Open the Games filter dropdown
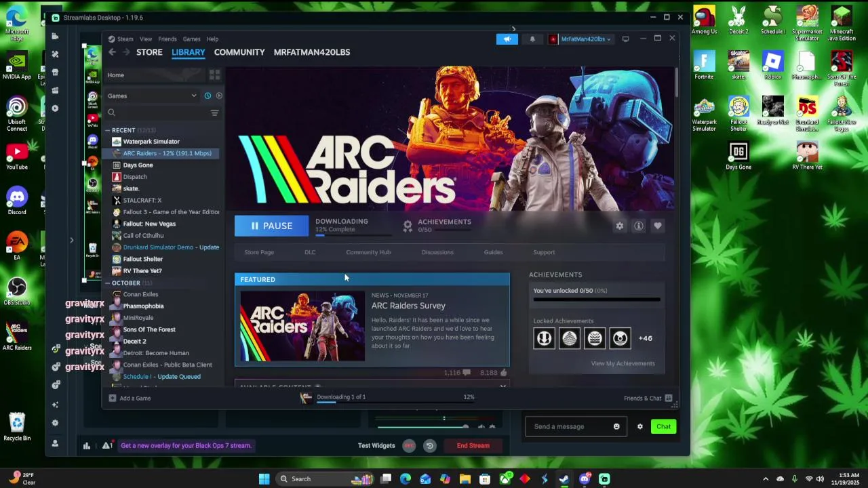 152,96
